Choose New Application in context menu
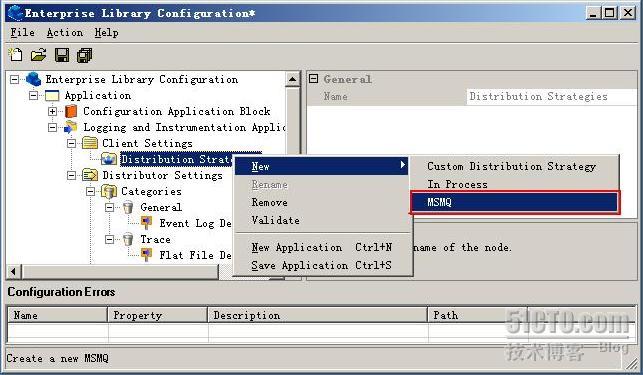 click(x=322, y=247)
